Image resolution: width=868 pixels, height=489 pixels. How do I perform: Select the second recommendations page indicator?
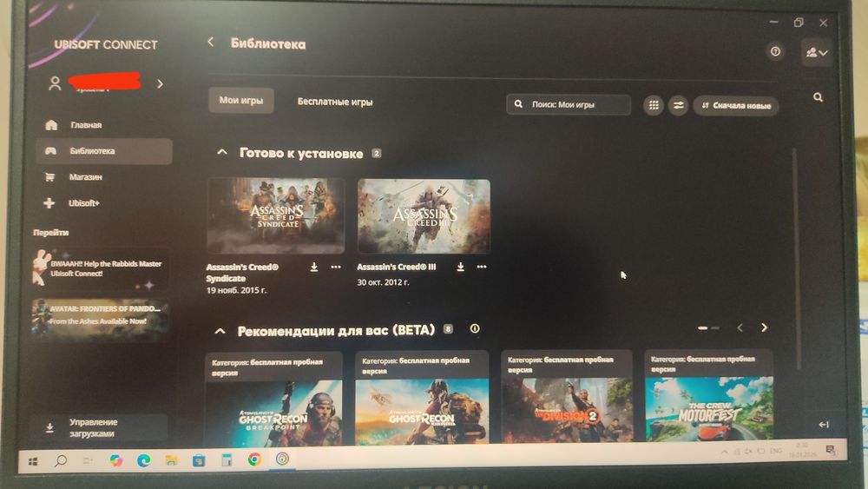coord(715,327)
